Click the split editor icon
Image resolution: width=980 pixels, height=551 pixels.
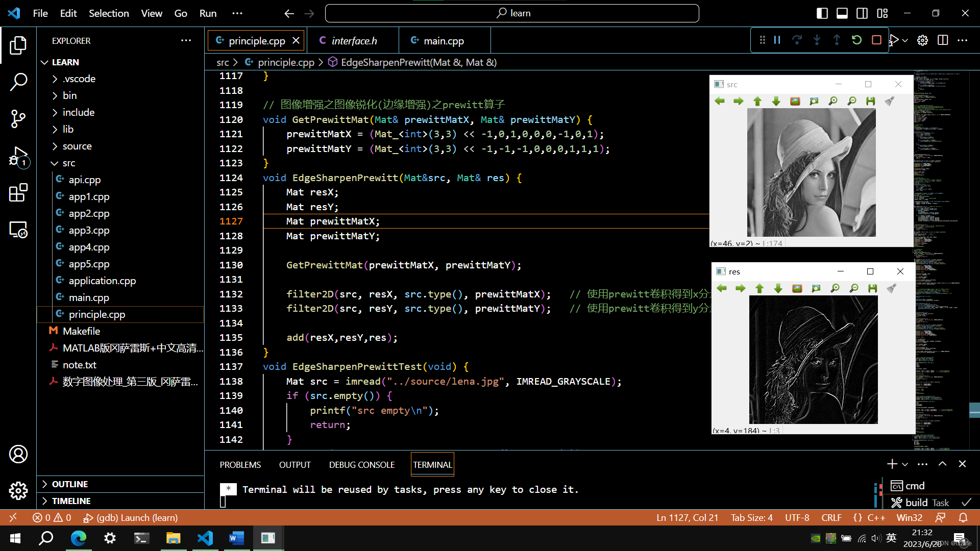pos(942,40)
